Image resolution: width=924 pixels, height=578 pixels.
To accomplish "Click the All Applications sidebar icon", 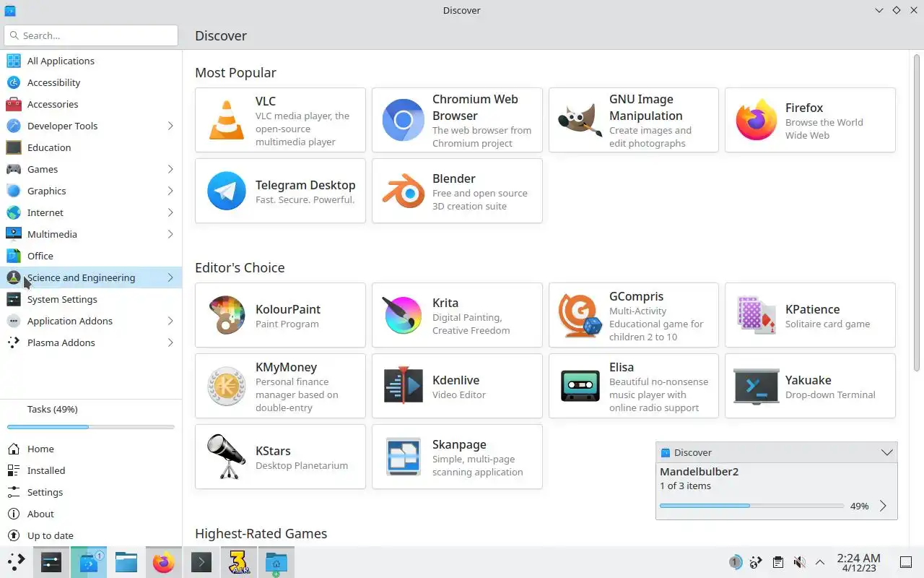I will [x=14, y=61].
